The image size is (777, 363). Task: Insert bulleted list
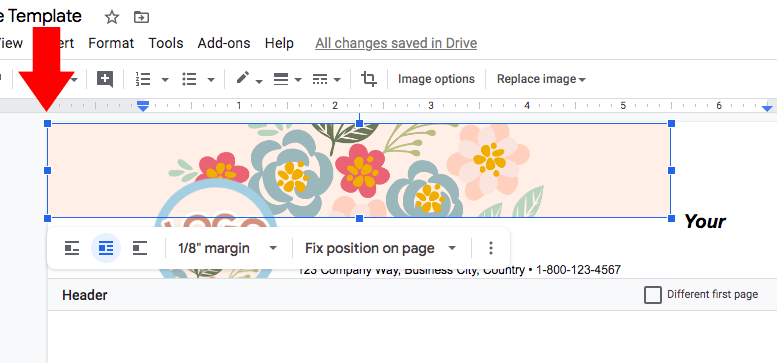pyautogui.click(x=189, y=79)
